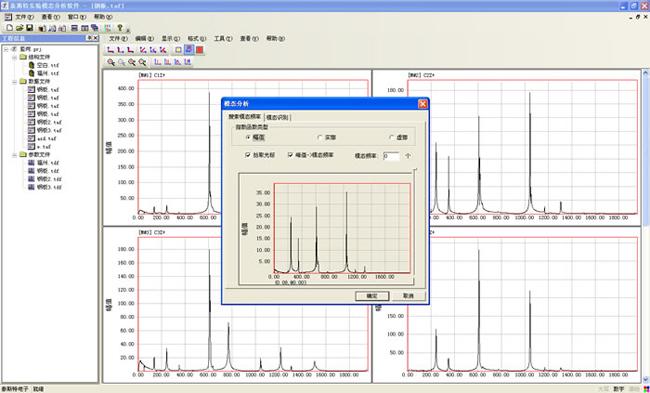This screenshot has width=650, height=393.
Task: Click the red square icon in chart toolbar
Action: pos(200,50)
